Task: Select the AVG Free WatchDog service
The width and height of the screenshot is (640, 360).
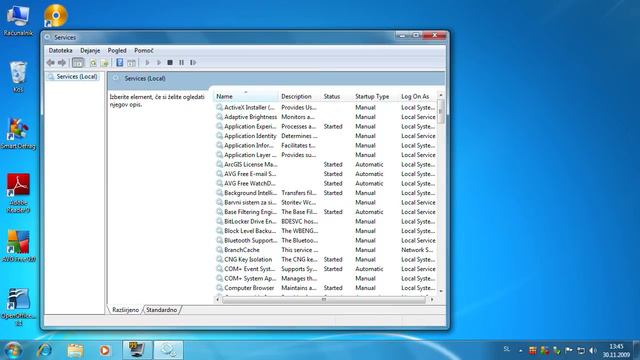Action: (x=325, y=183)
